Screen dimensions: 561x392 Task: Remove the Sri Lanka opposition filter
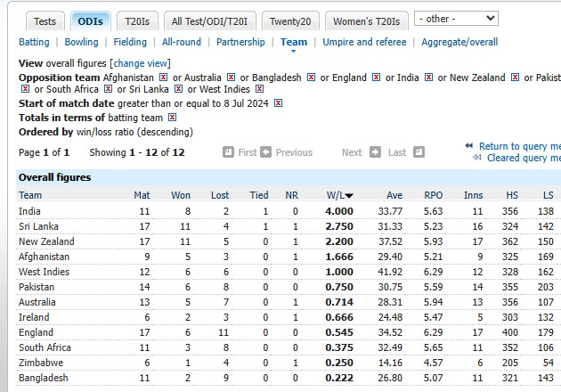(x=178, y=89)
